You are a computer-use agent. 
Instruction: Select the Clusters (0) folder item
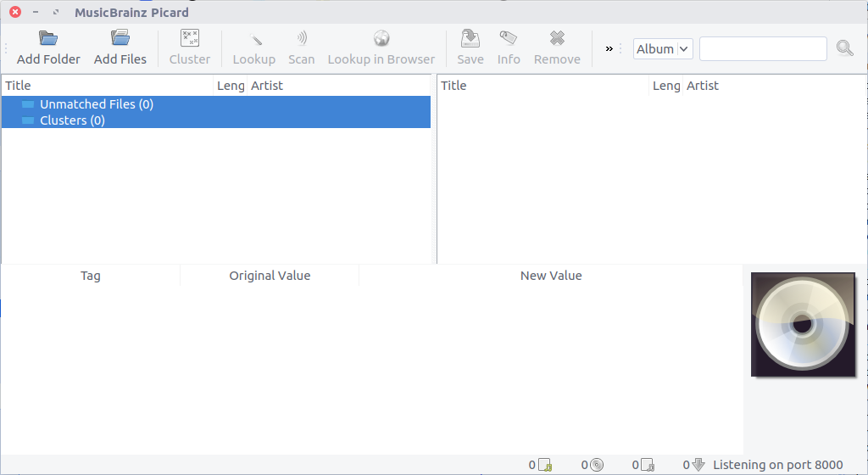tap(72, 120)
